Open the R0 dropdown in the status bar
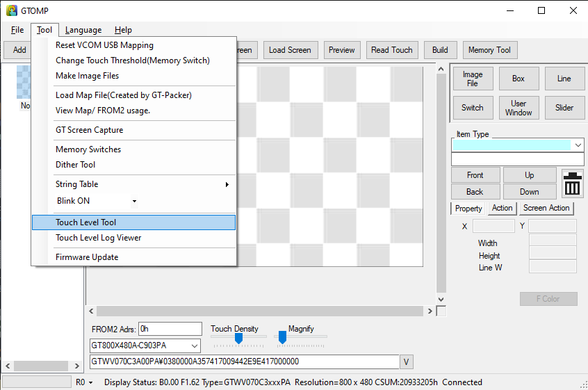 (x=84, y=382)
